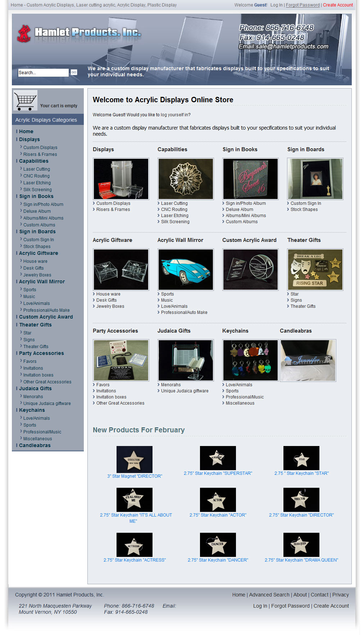The image size is (364, 635).
Task: Open Candleabras in the sidebar menu
Action: tap(35, 446)
